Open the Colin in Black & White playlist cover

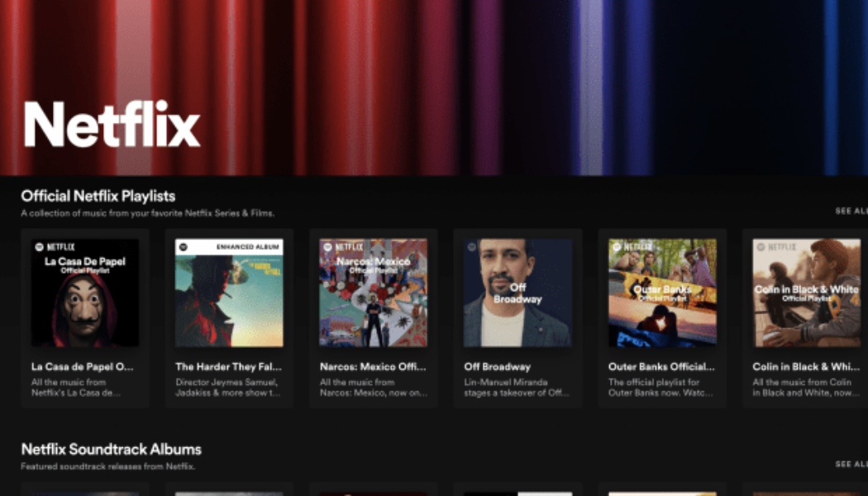click(806, 293)
